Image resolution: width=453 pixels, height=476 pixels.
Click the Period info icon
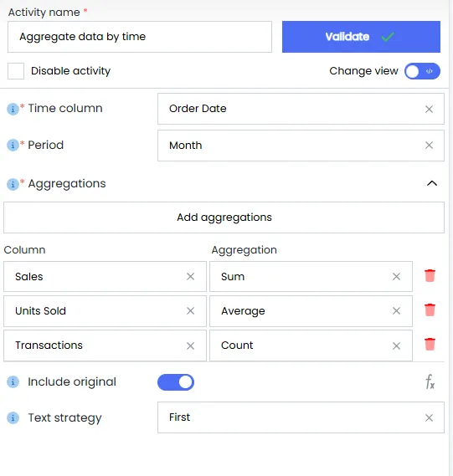pyautogui.click(x=13, y=145)
